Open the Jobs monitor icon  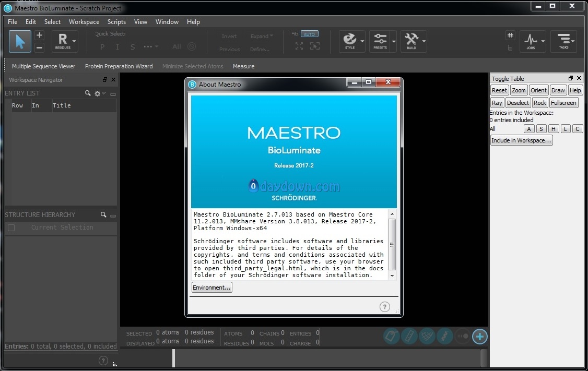pyautogui.click(x=531, y=41)
